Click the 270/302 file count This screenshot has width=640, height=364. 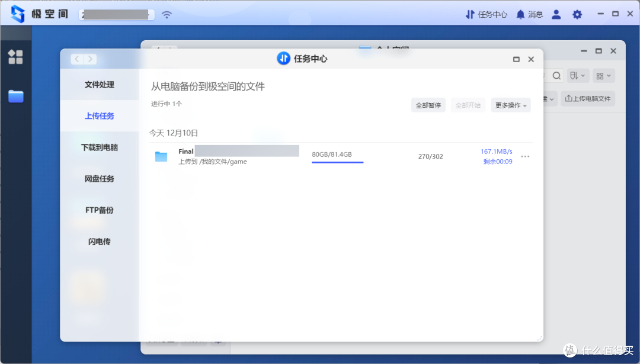pos(431,156)
